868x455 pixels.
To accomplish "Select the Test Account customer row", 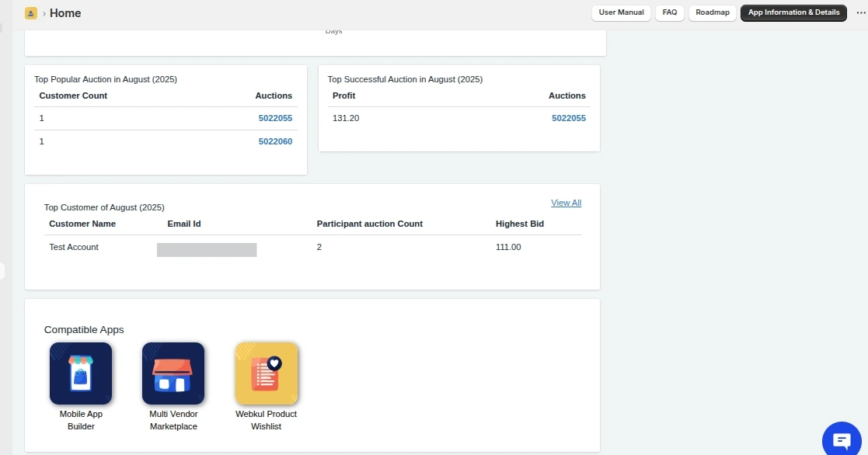I will [x=74, y=247].
